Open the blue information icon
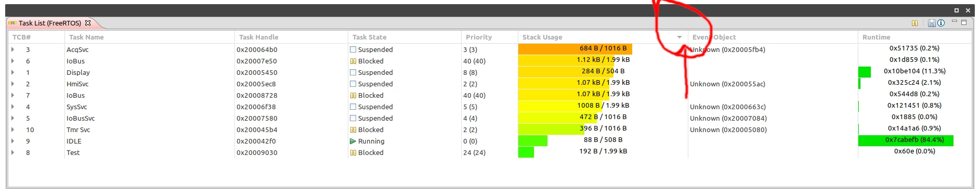This screenshot has width=980, height=194. click(940, 23)
